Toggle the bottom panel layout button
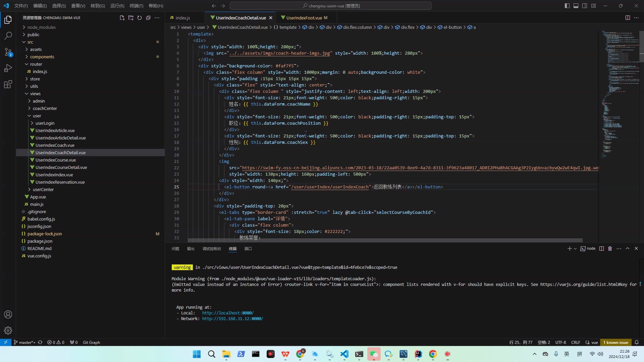The height and width of the screenshot is (362, 644). [576, 6]
